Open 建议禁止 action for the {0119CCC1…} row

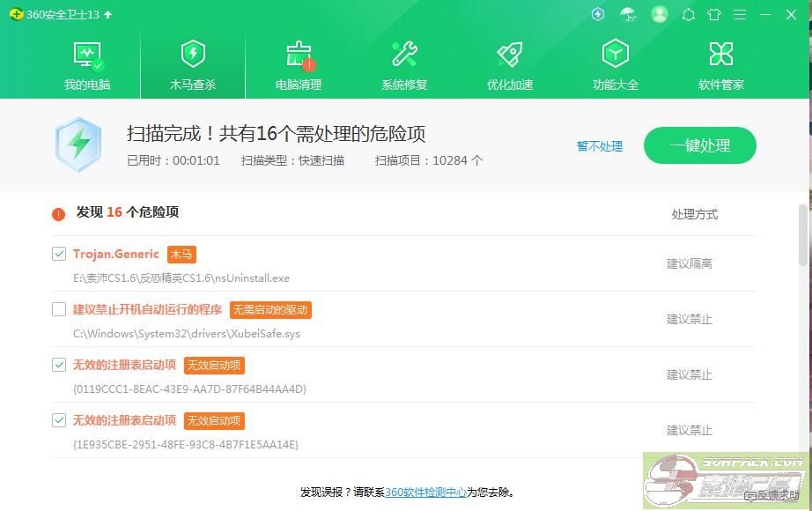pyautogui.click(x=690, y=374)
